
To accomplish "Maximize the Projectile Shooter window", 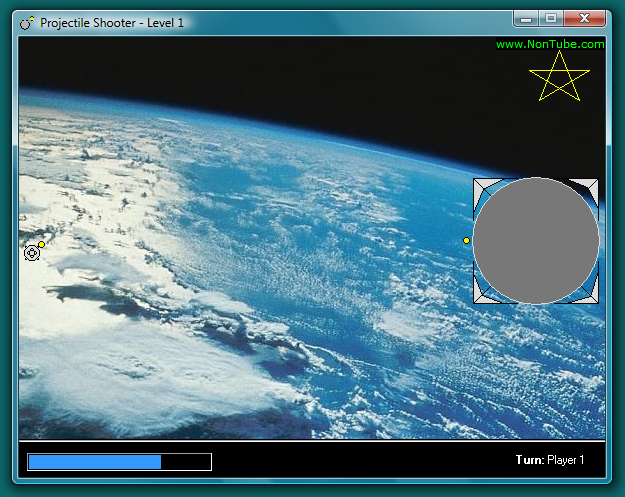I will 550,18.
